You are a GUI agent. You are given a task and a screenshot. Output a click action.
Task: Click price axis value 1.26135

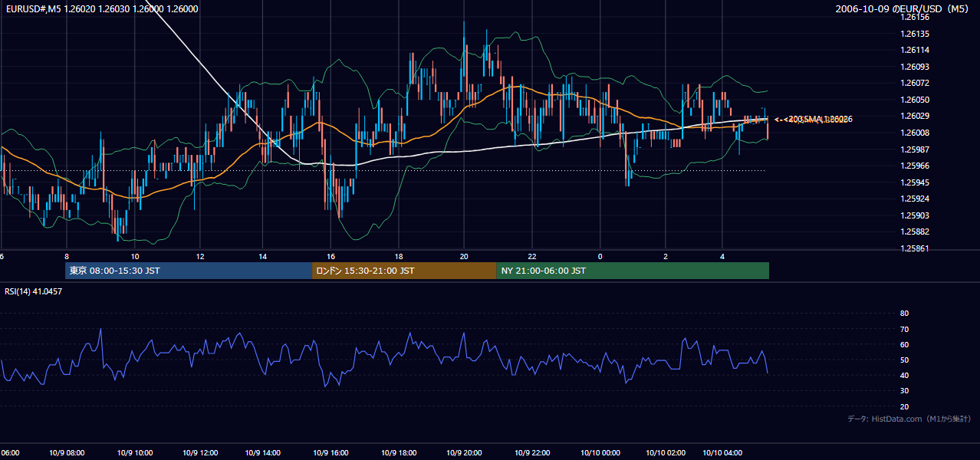(915, 34)
